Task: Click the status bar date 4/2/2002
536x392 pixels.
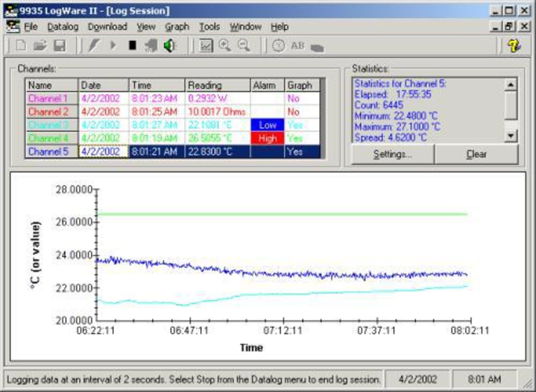Action: [x=418, y=379]
